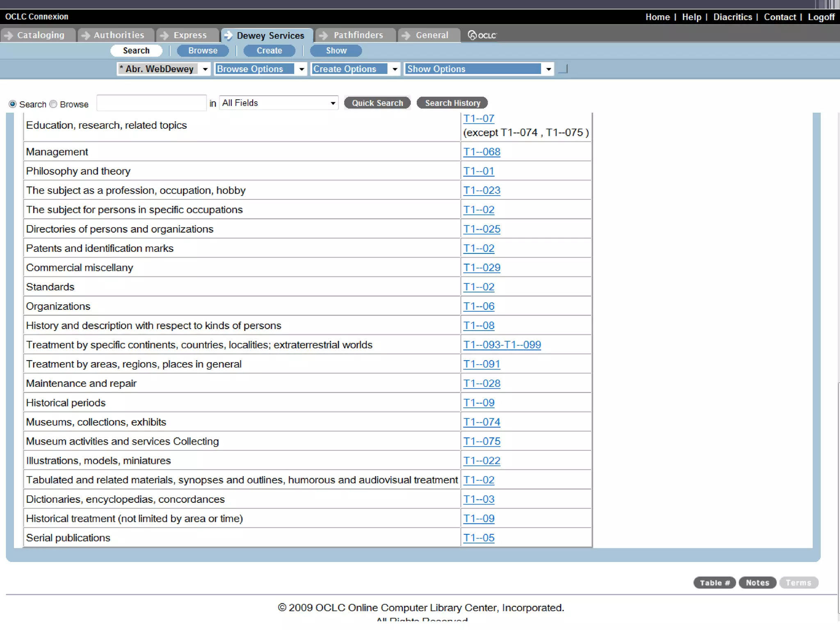Click the Table # button
This screenshot has width=840, height=630.
pos(714,582)
